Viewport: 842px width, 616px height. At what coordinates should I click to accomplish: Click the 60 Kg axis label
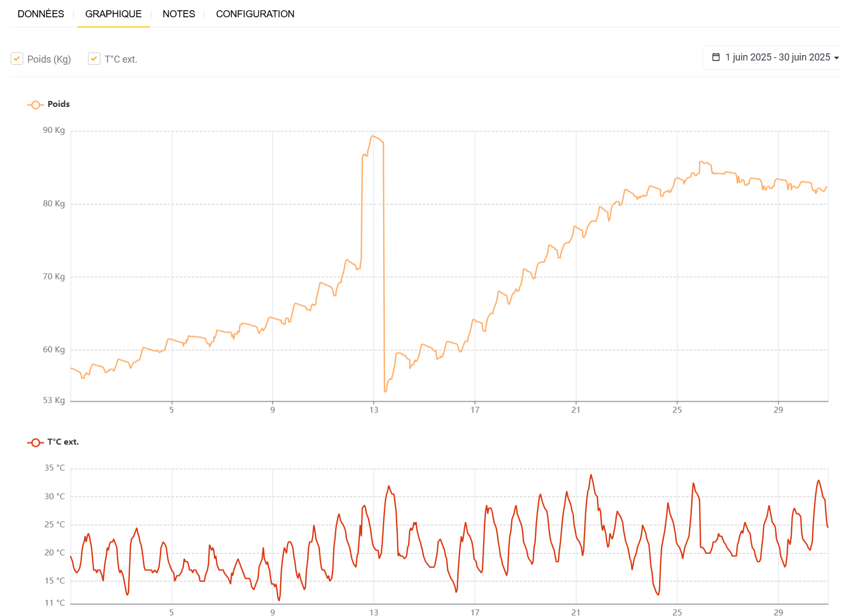[54, 349]
